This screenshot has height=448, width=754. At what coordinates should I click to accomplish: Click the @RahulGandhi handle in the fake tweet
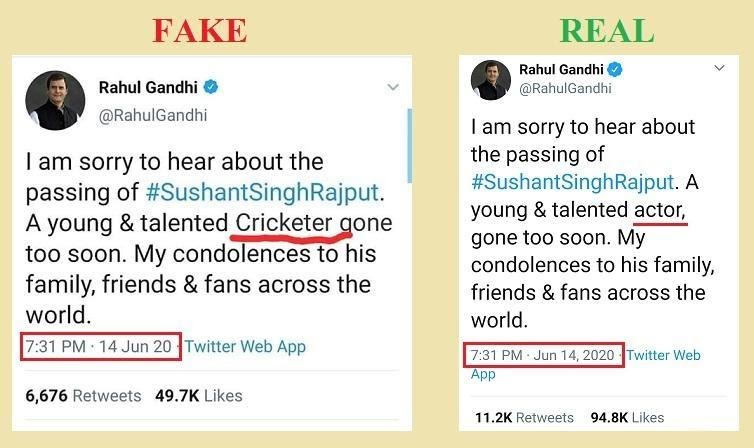pyautogui.click(x=153, y=115)
